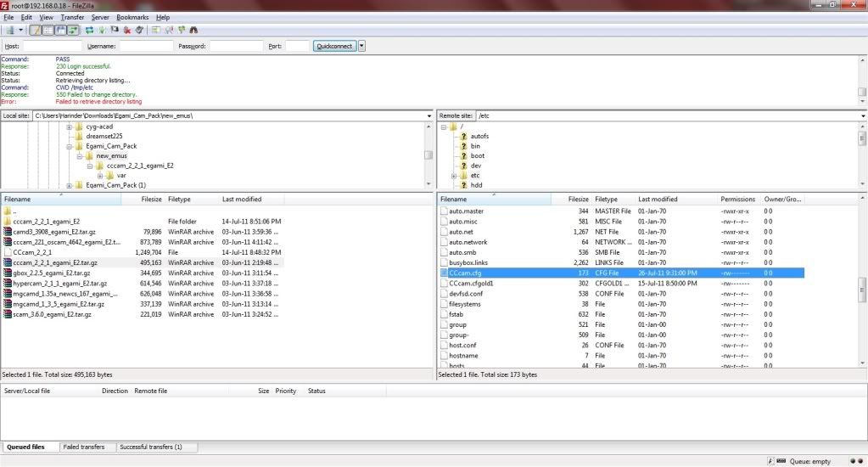Expand etc folder in remote tree
The height and width of the screenshot is (467, 868).
click(454, 176)
